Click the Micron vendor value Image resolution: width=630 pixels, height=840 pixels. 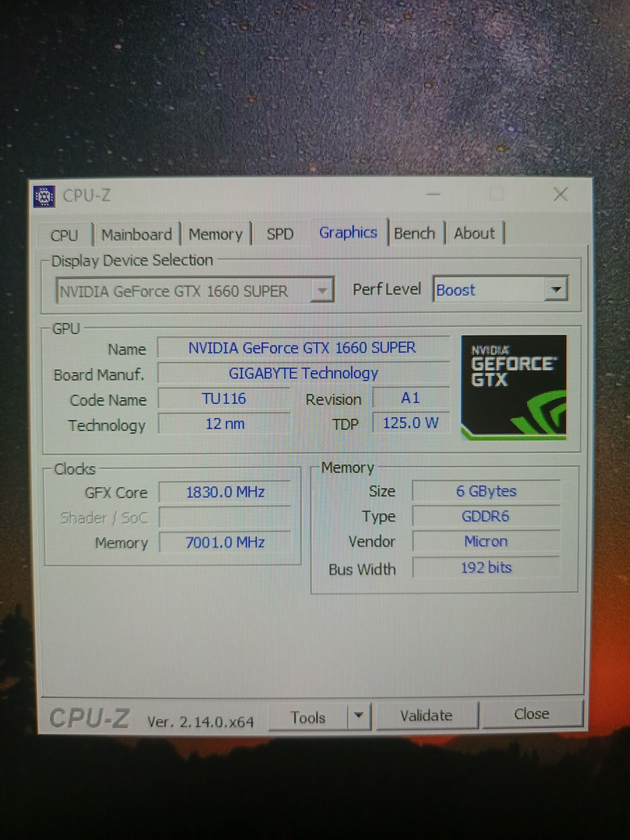click(486, 542)
